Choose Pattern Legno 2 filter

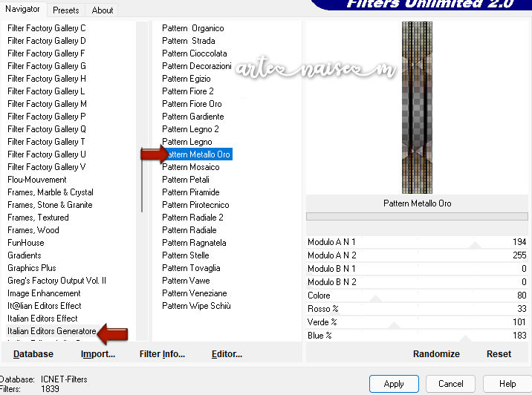coord(190,129)
